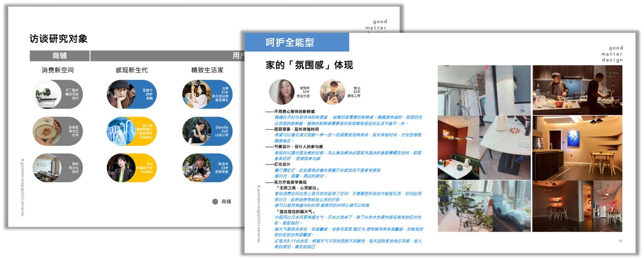This screenshot has width=644, height=259.
Task: Click the gray legend dot beside 商铺
Action: click(x=215, y=201)
